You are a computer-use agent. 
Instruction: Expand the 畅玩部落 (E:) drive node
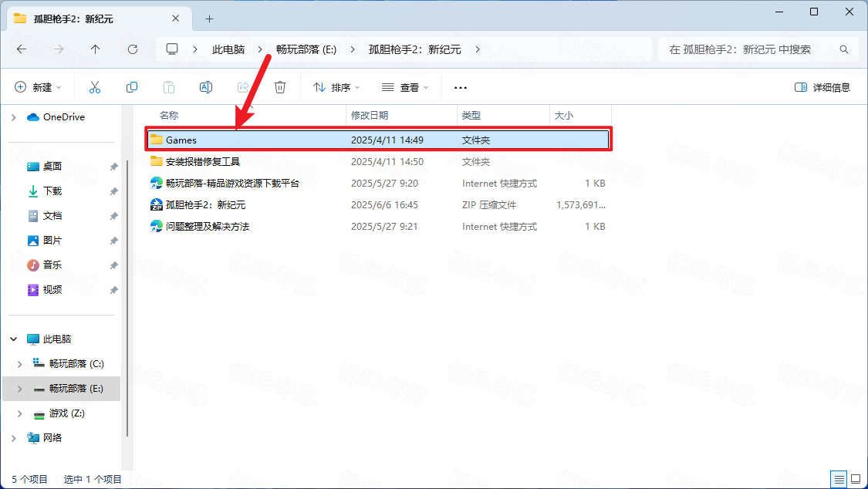pos(20,389)
